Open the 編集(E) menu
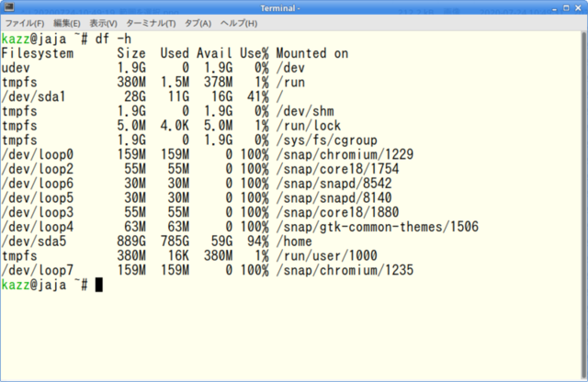The height and width of the screenshot is (382, 588). point(67,23)
